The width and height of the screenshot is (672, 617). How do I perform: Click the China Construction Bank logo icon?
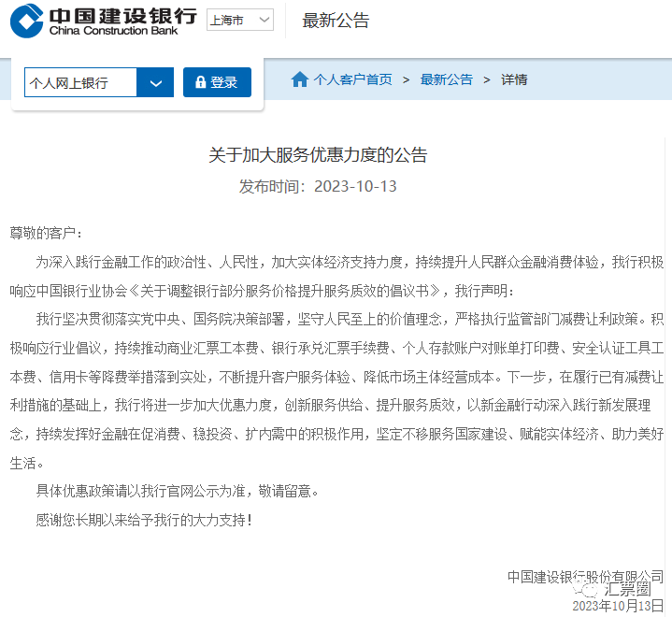pos(26,21)
